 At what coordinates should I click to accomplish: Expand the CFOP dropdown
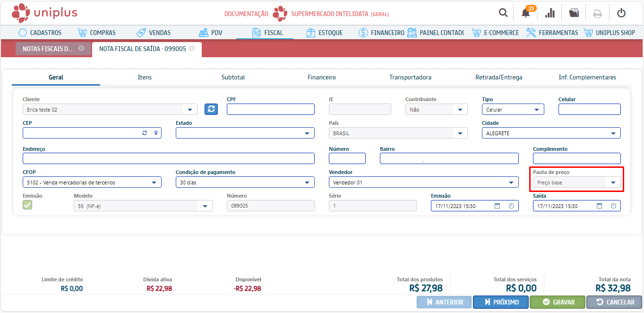pos(154,183)
